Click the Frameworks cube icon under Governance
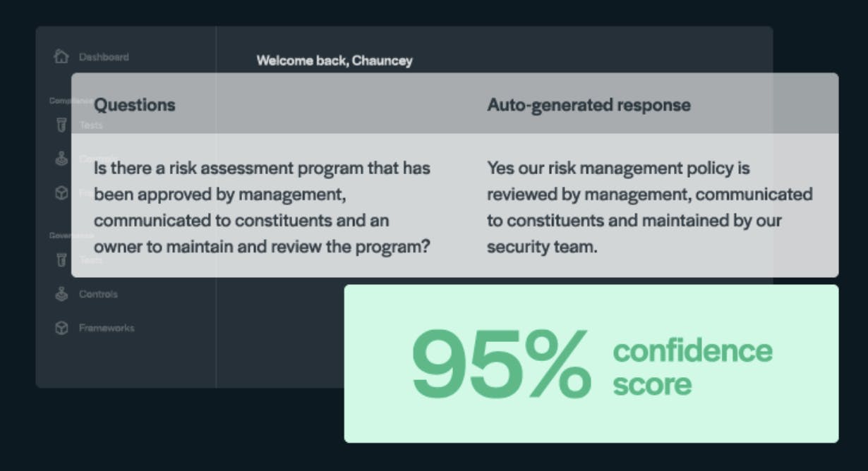This screenshot has width=868, height=471. [x=61, y=328]
